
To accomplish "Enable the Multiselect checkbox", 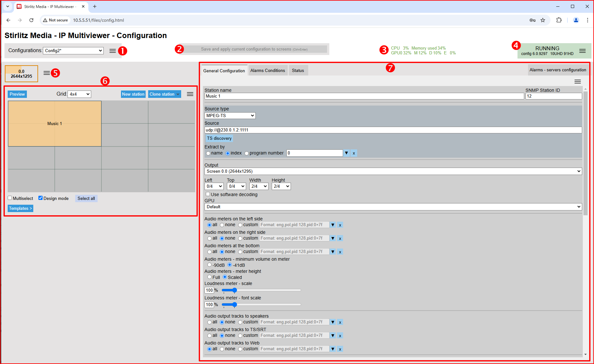I will coord(10,198).
